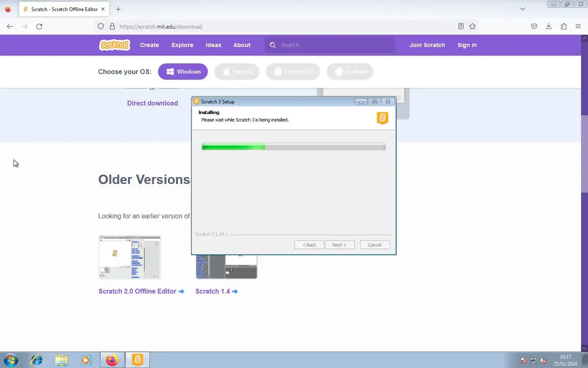Click the green installation progress bar
The height and width of the screenshot is (368, 588).
point(293,146)
